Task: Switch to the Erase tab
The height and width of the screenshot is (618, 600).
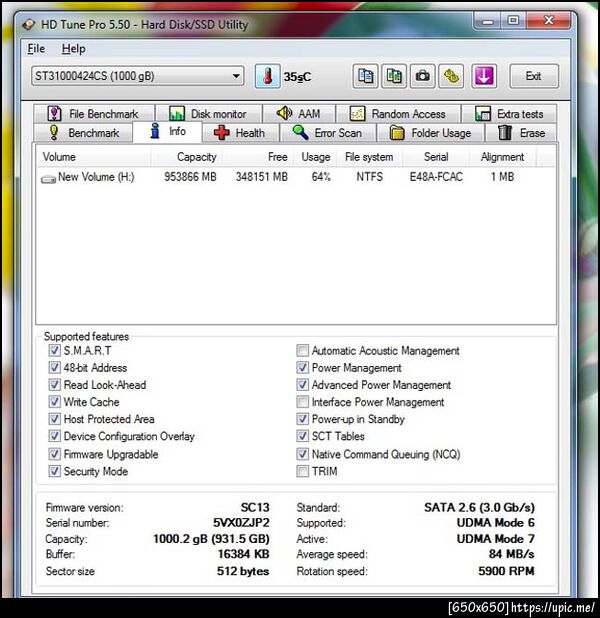Action: (x=521, y=133)
